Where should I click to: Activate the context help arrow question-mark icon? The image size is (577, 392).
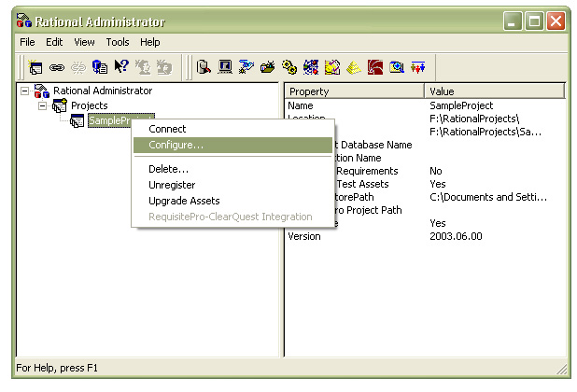121,66
